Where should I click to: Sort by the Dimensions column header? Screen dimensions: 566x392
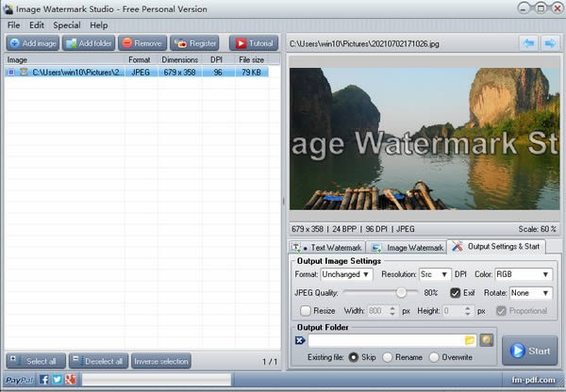pos(180,60)
